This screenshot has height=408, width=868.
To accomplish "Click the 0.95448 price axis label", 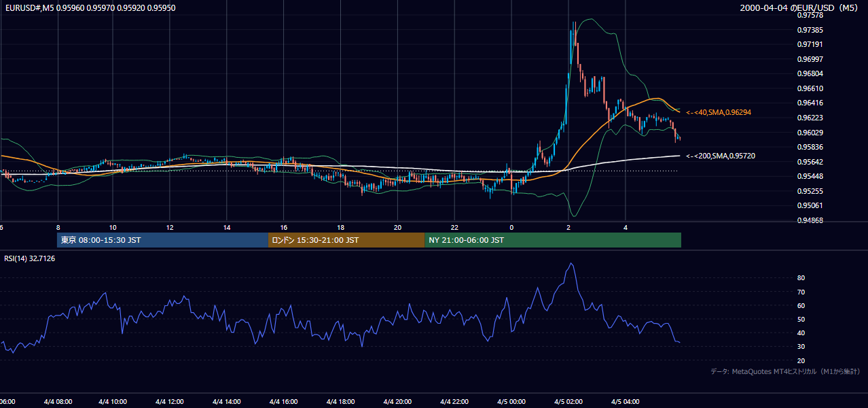I will click(x=810, y=176).
